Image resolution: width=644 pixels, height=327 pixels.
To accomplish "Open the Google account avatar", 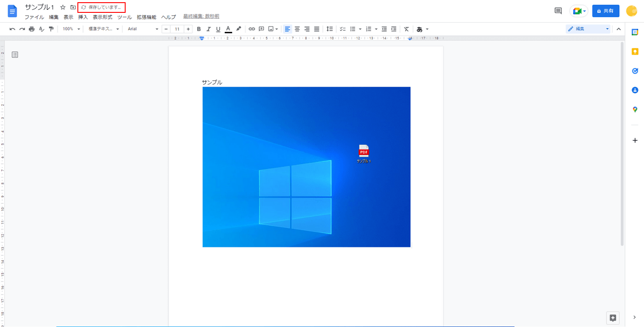I will 632,11.
